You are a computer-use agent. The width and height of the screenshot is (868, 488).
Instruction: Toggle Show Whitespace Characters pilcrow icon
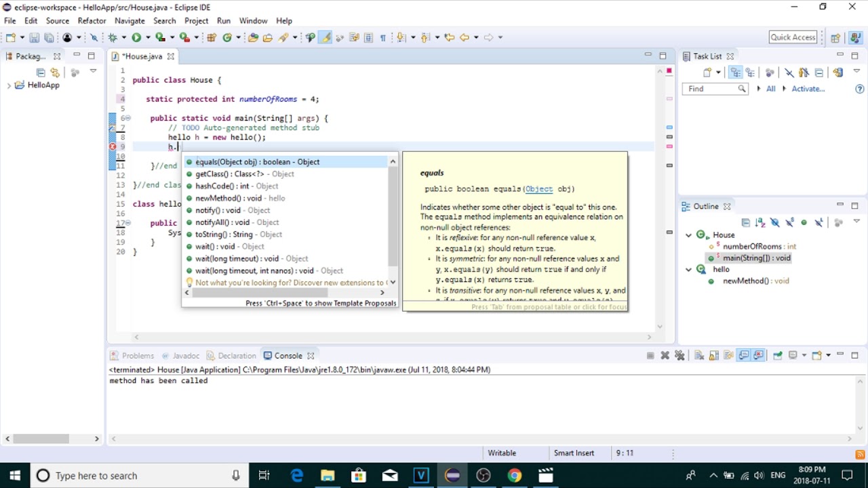coord(383,37)
